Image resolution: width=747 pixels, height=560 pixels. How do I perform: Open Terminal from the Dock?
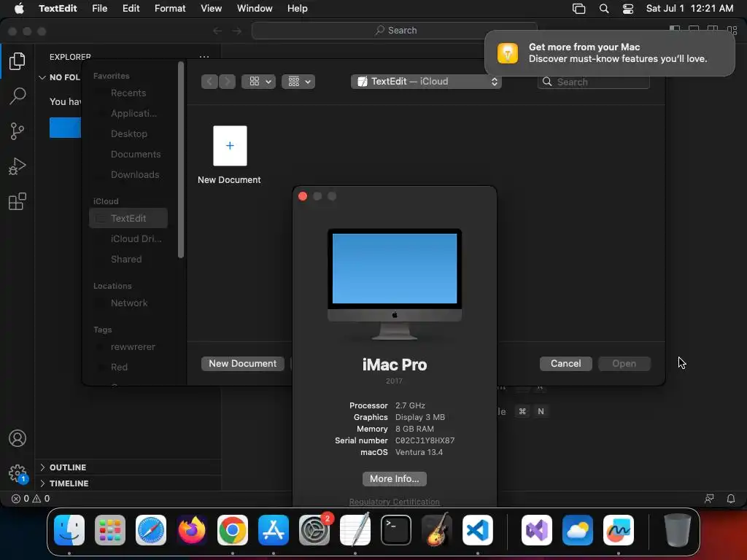point(396,530)
